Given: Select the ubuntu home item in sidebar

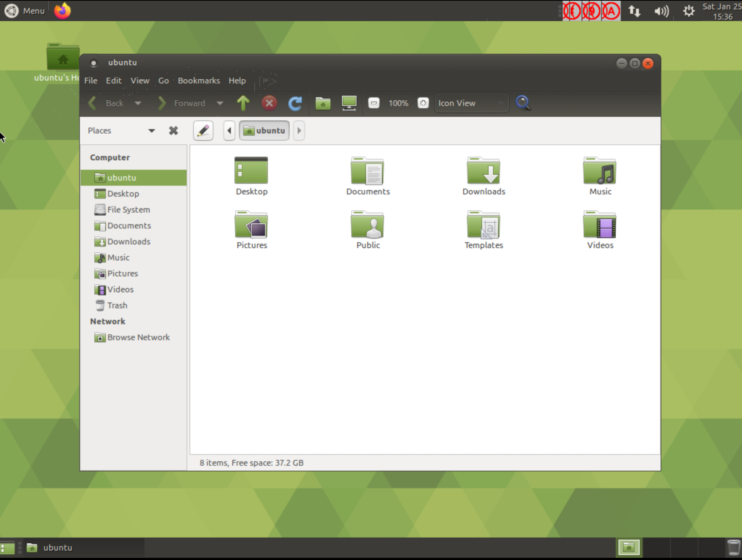Looking at the screenshot, I should coord(121,177).
